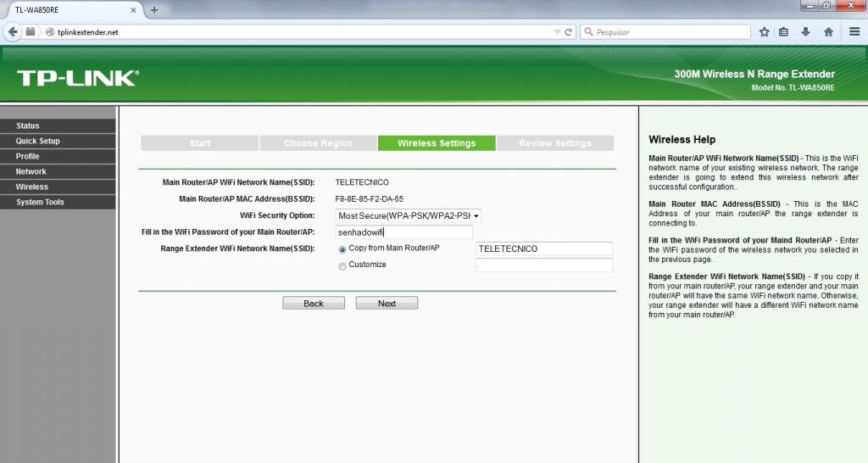868x463 pixels.
Task: Select the Start wizard step
Action: pyautogui.click(x=200, y=143)
